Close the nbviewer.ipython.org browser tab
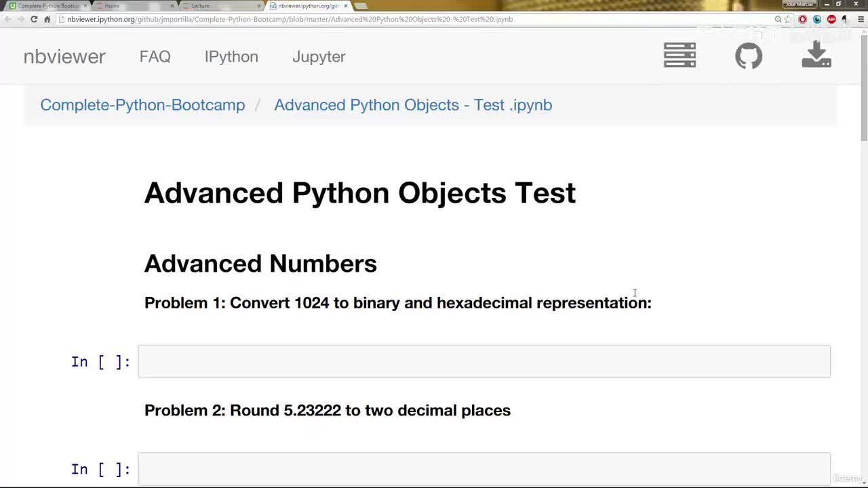This screenshot has width=868, height=488. [x=346, y=6]
